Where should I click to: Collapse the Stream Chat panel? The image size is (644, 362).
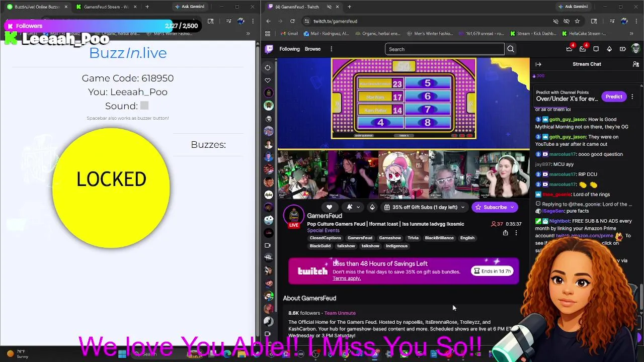pos(538,64)
